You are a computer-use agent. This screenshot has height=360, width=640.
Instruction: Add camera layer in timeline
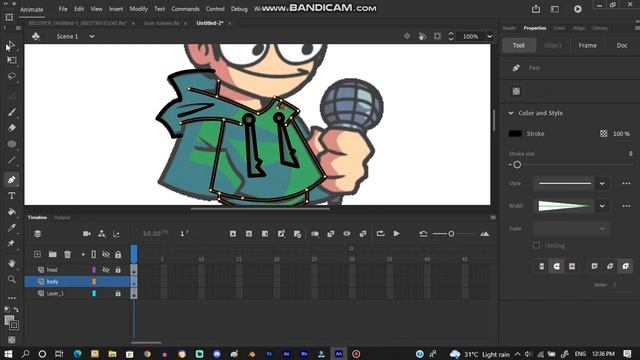click(87, 234)
